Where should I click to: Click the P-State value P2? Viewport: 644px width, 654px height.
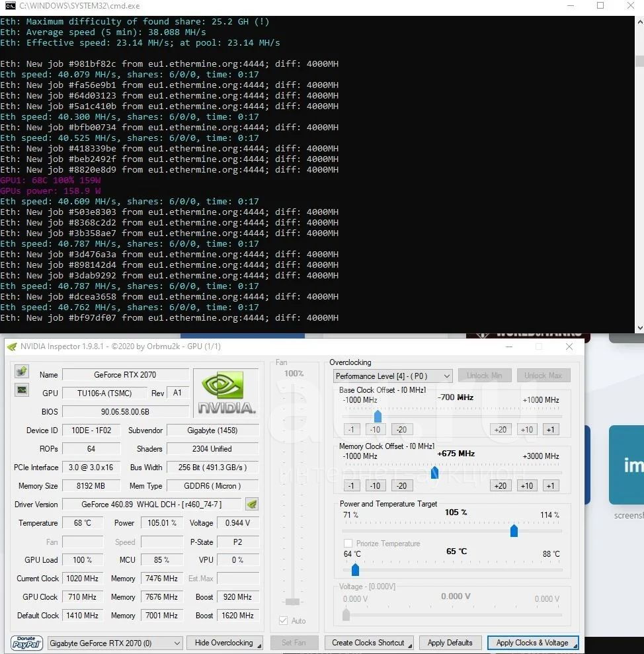pyautogui.click(x=238, y=542)
